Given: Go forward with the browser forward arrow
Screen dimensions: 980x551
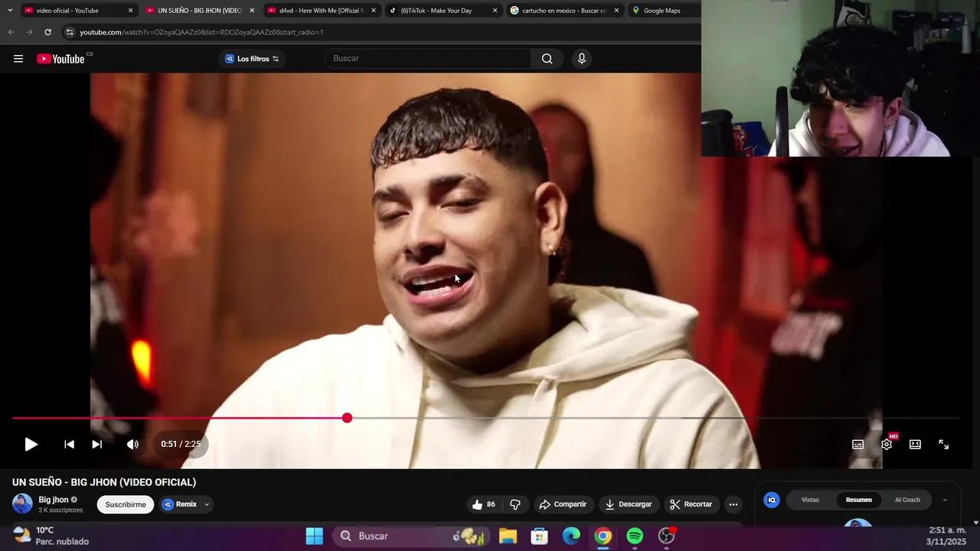Looking at the screenshot, I should (29, 32).
